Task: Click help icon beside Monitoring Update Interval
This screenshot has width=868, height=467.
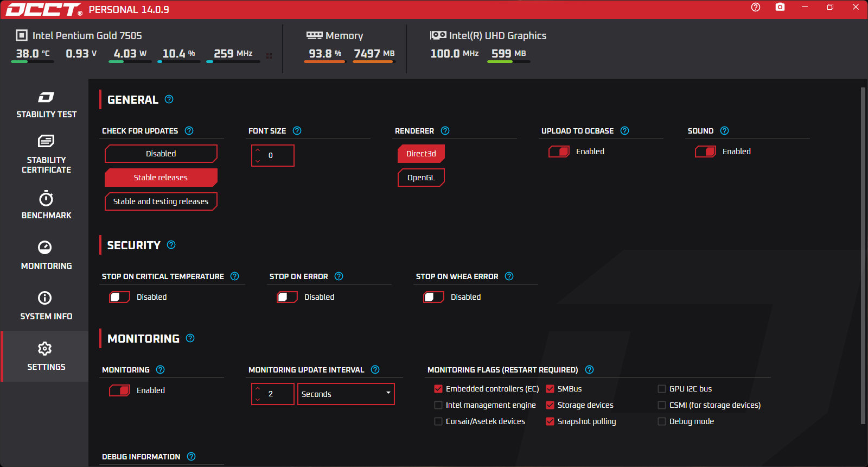Action: [x=375, y=370]
